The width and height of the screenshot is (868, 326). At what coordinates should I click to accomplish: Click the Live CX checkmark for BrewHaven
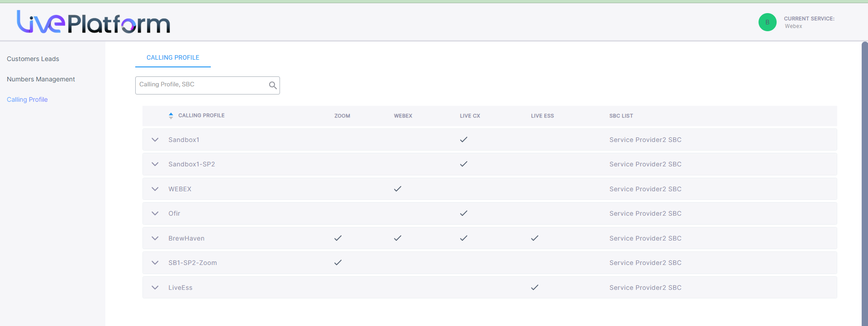[464, 238]
